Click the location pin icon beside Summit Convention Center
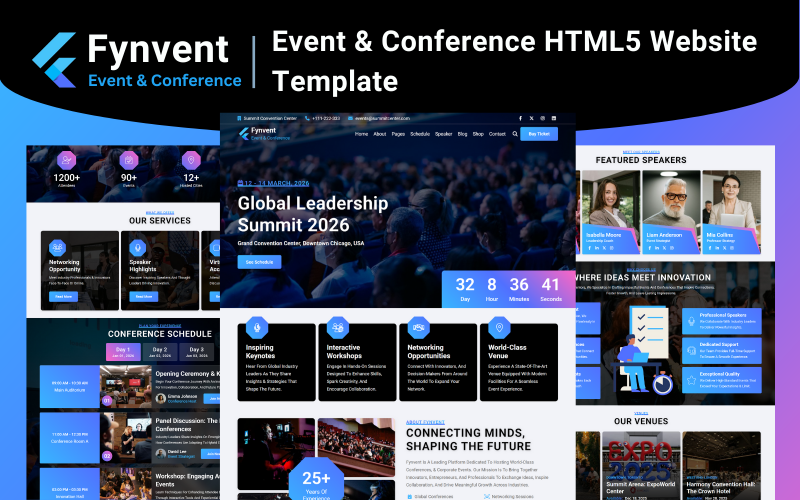Image resolution: width=800 pixels, height=500 pixels. 239,118
